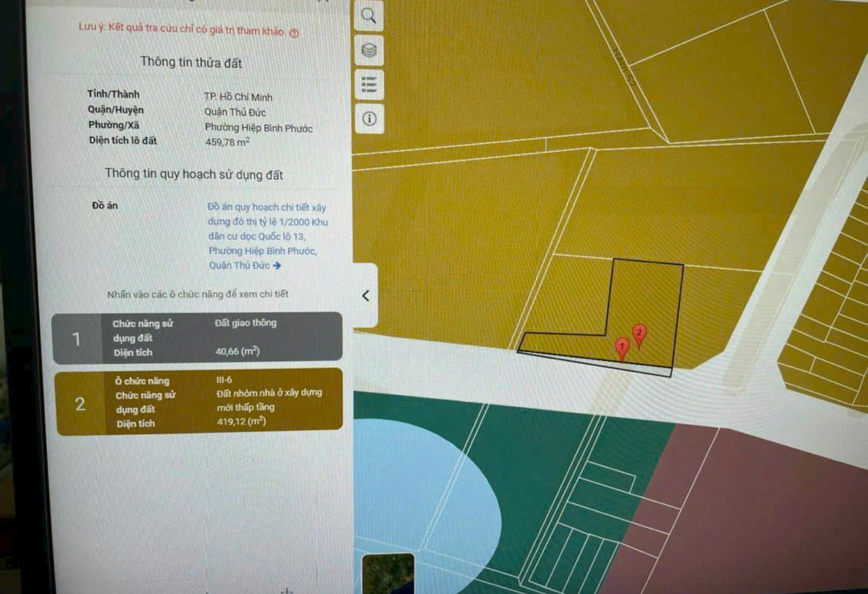This screenshot has width=868, height=594.
Task: Collapse the land information side panel
Action: tap(365, 296)
